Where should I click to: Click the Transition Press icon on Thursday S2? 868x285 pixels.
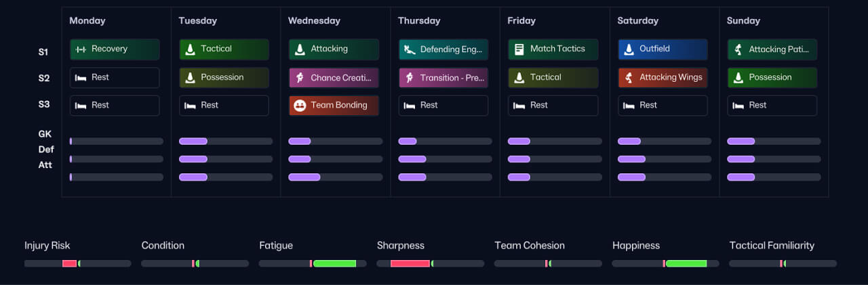(410, 78)
